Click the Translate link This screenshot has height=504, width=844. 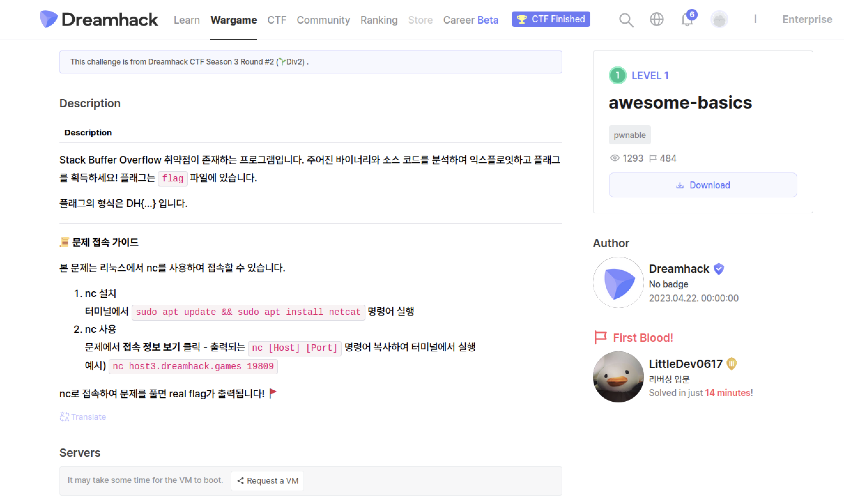[82, 416]
